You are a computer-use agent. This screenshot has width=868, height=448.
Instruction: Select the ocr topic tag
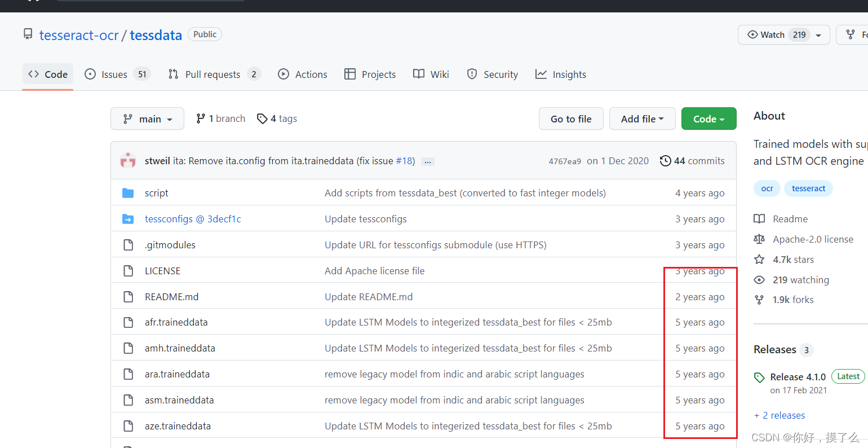click(x=767, y=188)
